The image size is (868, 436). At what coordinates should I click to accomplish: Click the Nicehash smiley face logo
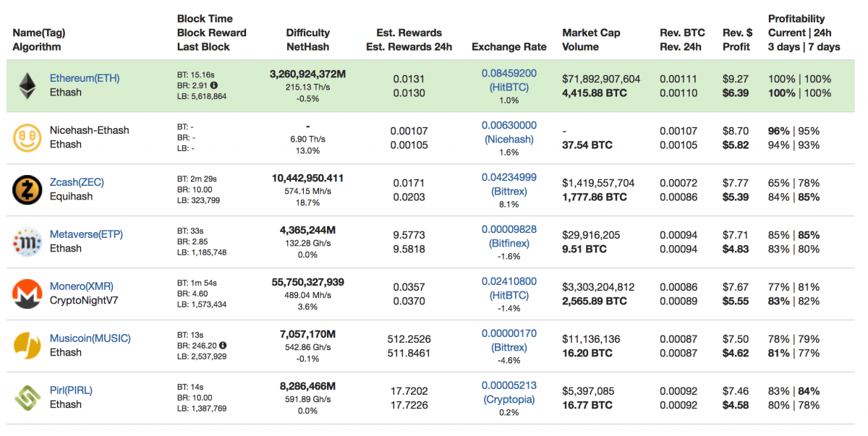tap(27, 137)
